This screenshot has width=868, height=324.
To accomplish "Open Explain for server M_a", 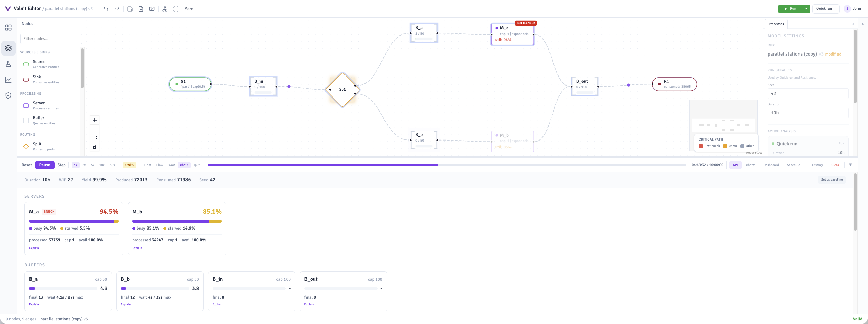I will click(34, 248).
